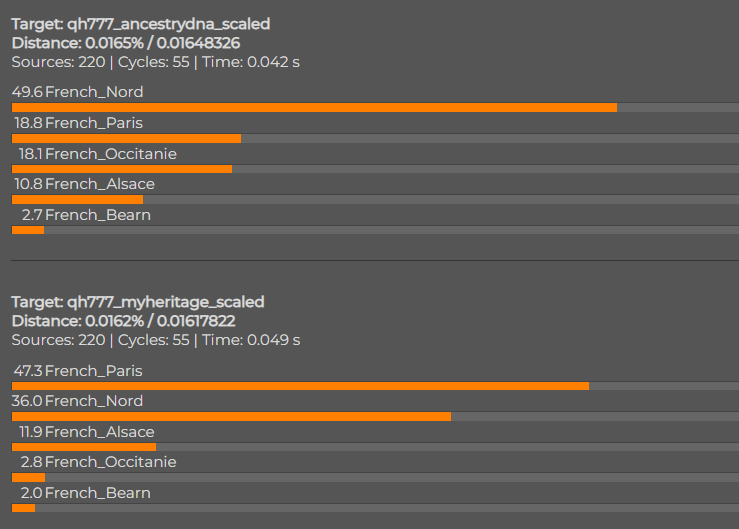Select the 18.1 French_Occitanie label
This screenshot has width=739, height=529.
click(x=98, y=154)
